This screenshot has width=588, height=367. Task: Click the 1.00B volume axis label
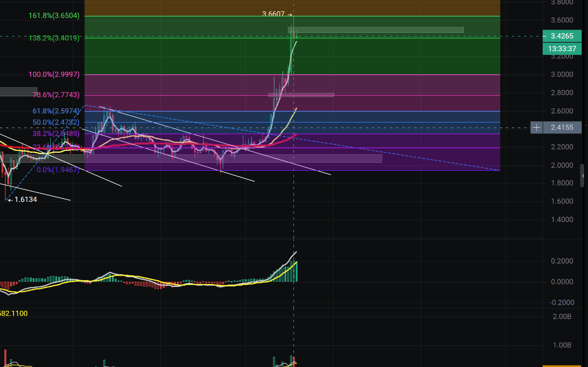(562, 346)
